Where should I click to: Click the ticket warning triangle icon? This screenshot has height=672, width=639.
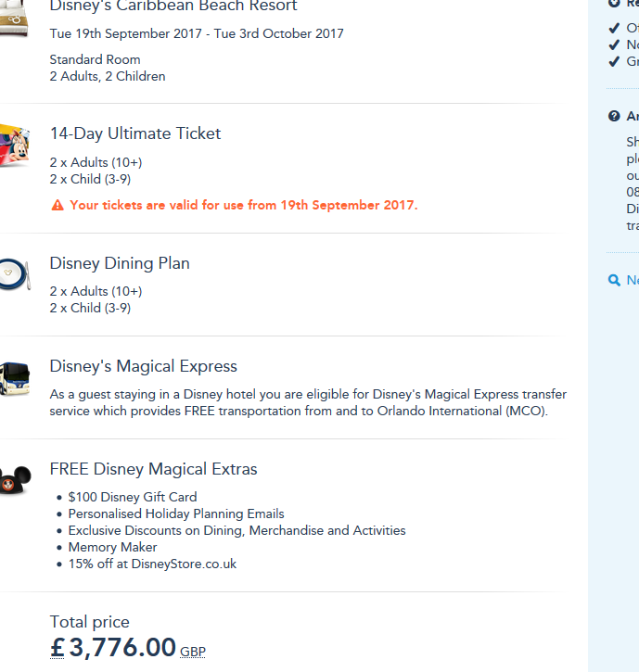click(x=58, y=206)
